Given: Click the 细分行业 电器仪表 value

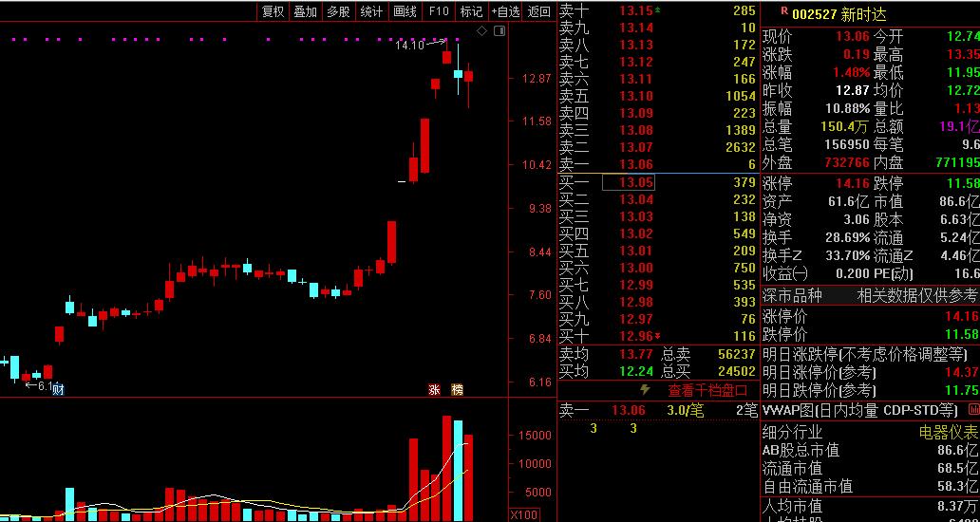Looking at the screenshot, I should click(948, 432).
